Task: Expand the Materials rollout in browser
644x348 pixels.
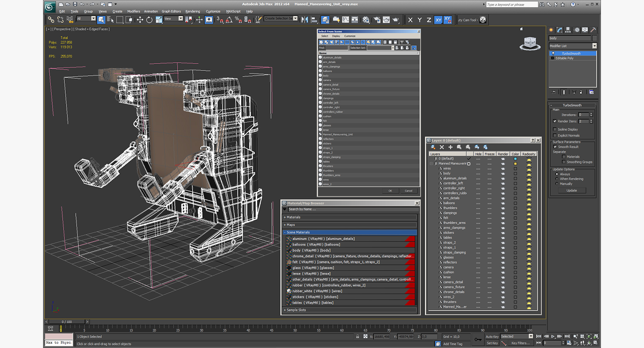Action: click(350, 217)
